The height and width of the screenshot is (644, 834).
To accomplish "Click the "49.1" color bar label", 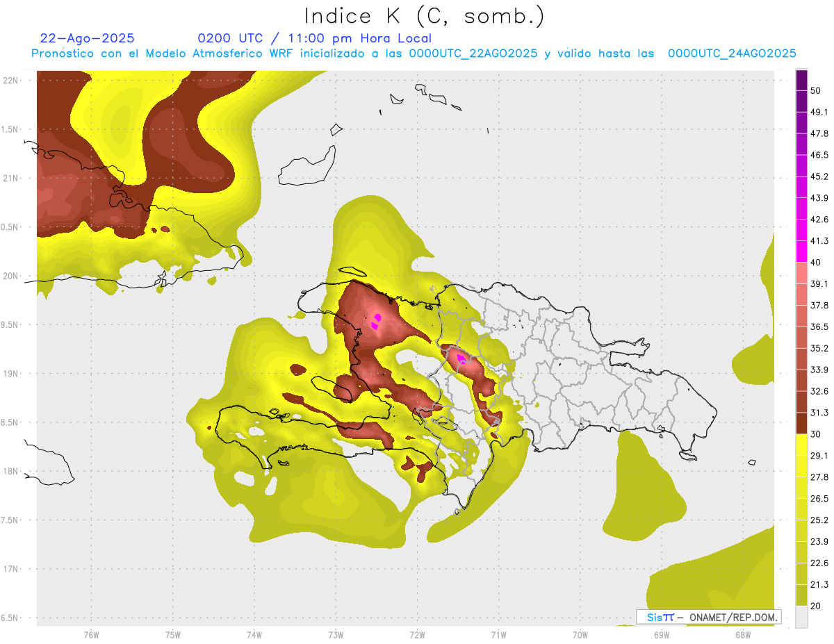I will coord(819,113).
